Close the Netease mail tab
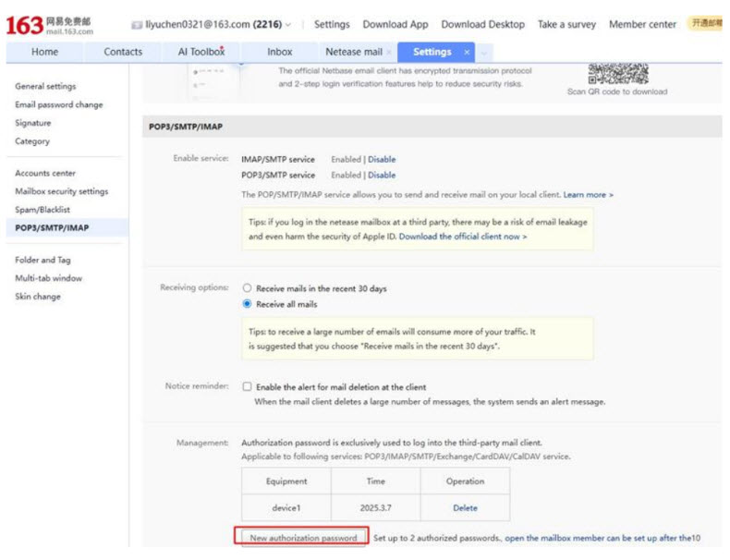 388,53
